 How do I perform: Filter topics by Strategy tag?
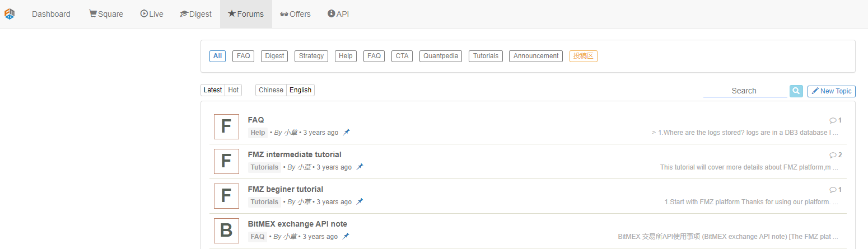pyautogui.click(x=311, y=56)
